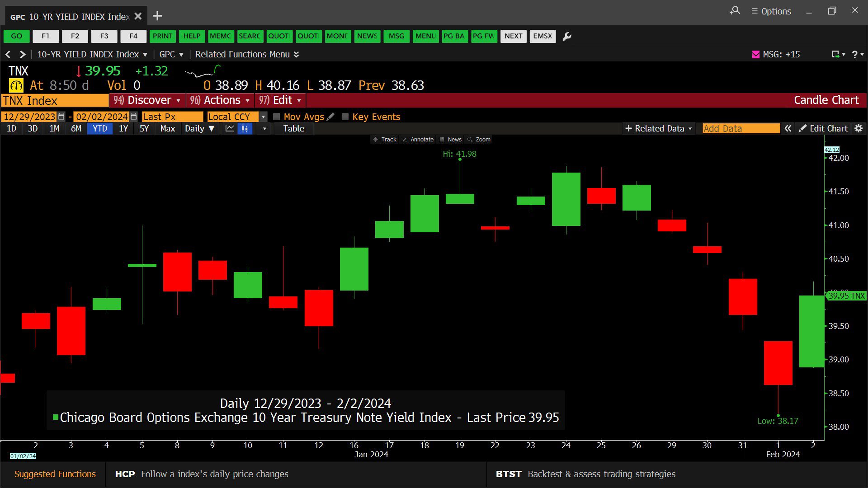868x488 pixels.
Task: Click the line chart type icon
Action: click(x=230, y=129)
